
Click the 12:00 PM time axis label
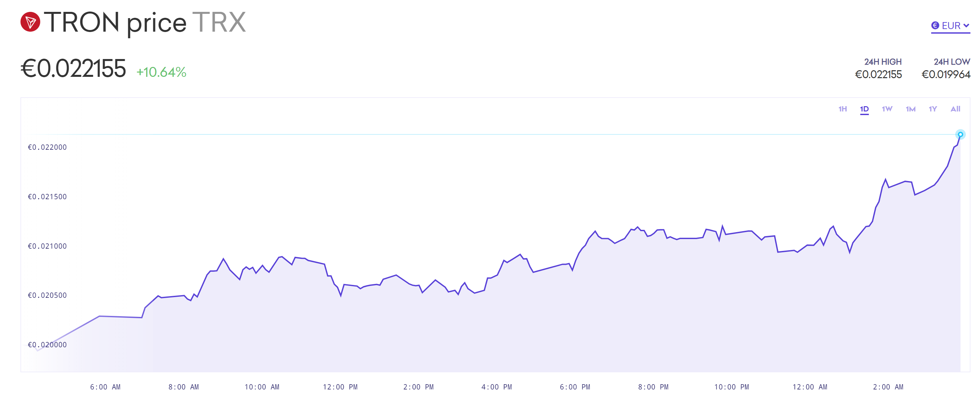(x=340, y=387)
